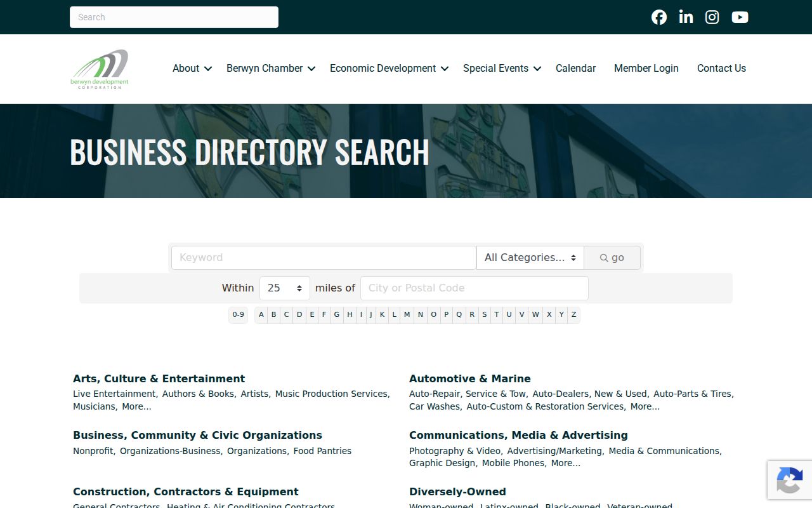Open the Contact Us page
This screenshot has width=812, height=508.
click(721, 68)
